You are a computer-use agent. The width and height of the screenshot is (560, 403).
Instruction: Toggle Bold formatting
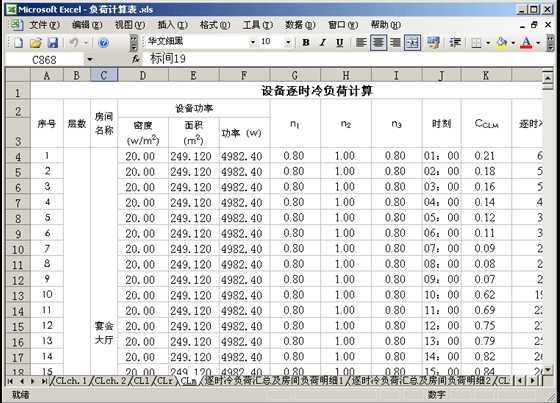click(x=306, y=43)
